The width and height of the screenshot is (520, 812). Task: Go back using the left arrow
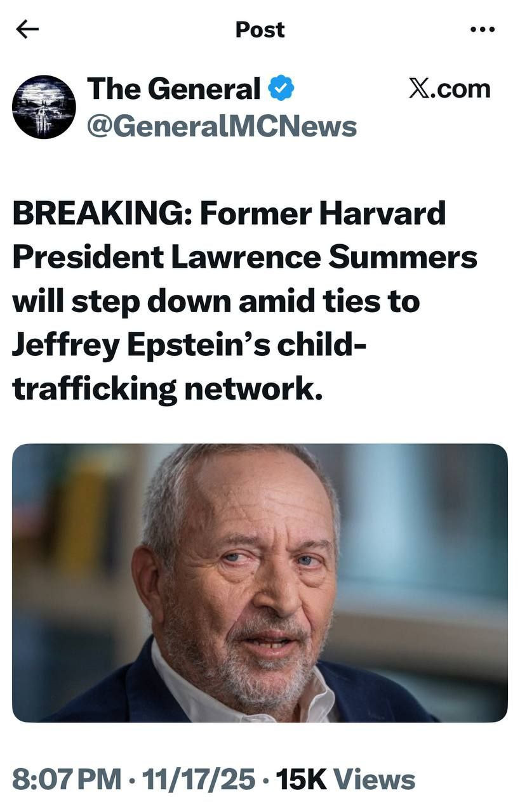(27, 29)
